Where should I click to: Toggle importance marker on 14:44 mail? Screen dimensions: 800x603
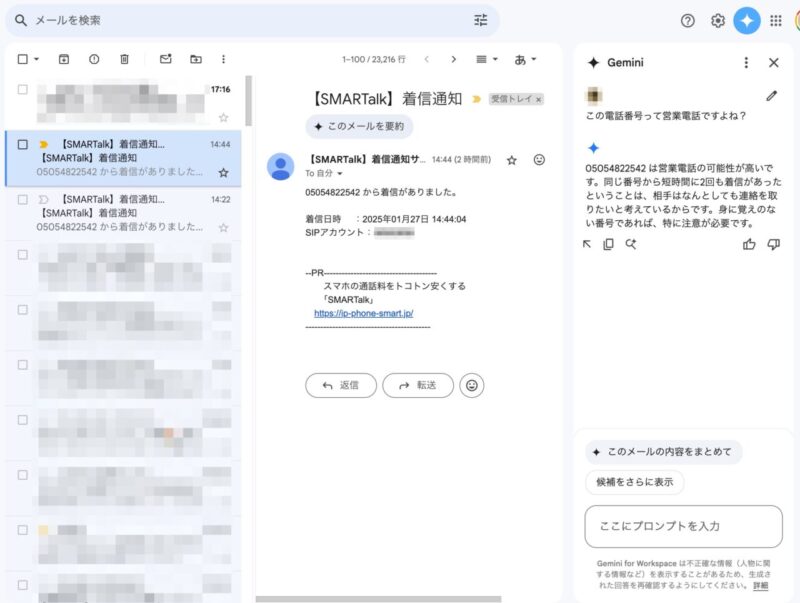[43, 144]
